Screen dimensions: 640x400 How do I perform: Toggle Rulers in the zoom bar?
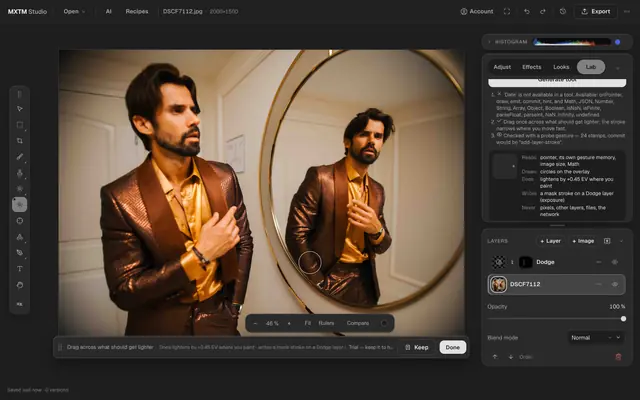[x=326, y=323]
